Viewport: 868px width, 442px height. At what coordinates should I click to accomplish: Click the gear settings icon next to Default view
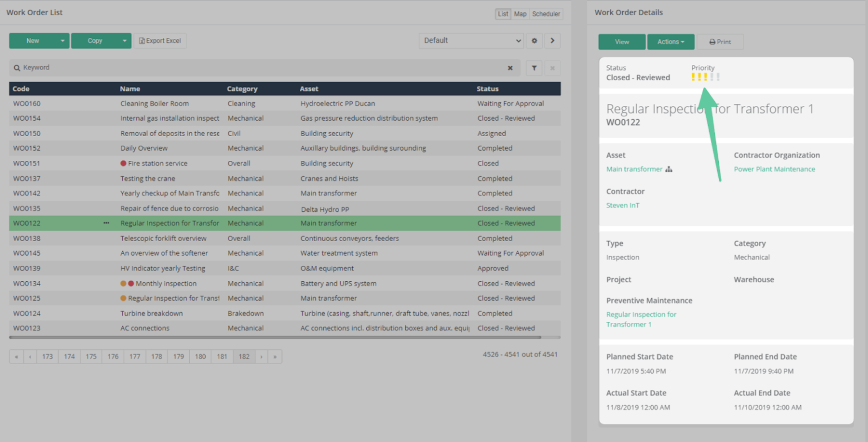click(533, 41)
